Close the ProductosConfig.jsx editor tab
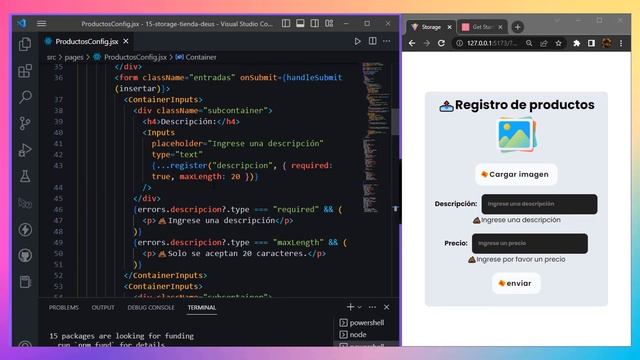This screenshot has height=360, width=640. 126,41
